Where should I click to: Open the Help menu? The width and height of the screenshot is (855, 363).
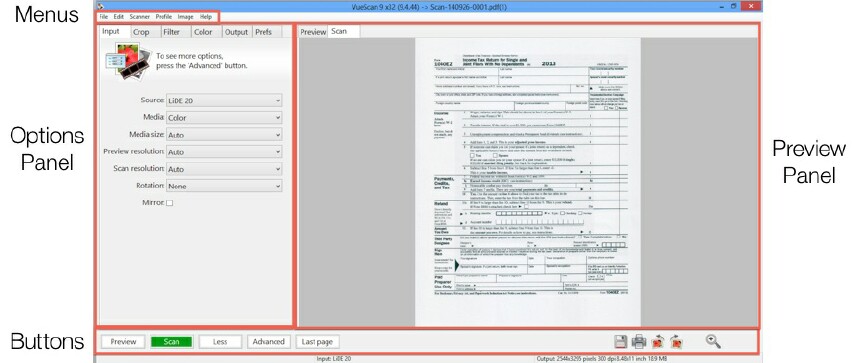[x=206, y=17]
